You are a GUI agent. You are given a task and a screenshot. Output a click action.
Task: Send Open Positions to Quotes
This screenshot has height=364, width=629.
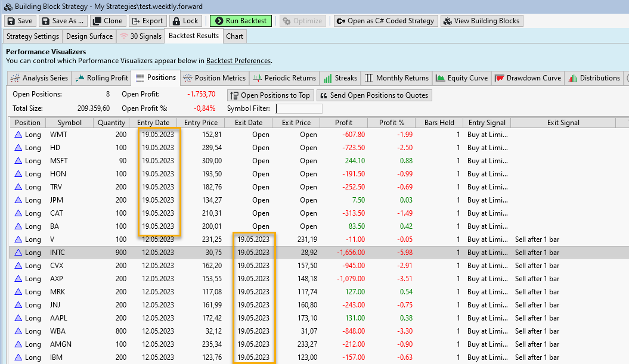374,95
